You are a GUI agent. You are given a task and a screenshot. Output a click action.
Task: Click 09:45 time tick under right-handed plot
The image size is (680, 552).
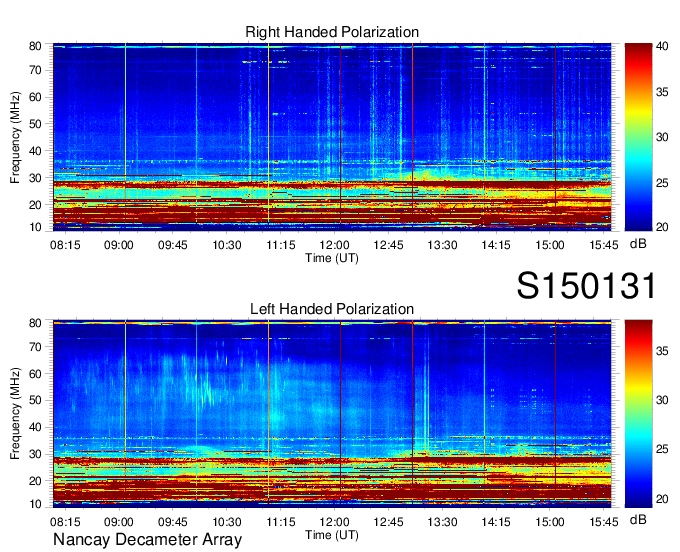pyautogui.click(x=173, y=245)
